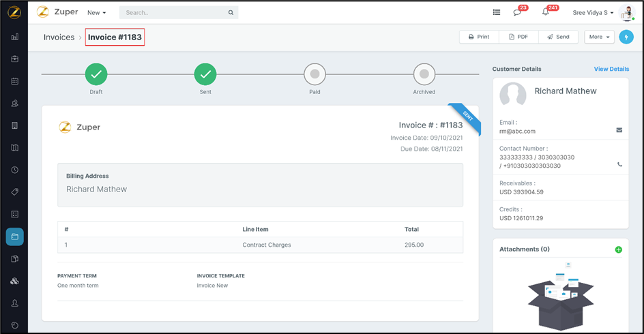Viewport: 644px width, 334px height.
Task: Click the Send button
Action: (x=558, y=37)
